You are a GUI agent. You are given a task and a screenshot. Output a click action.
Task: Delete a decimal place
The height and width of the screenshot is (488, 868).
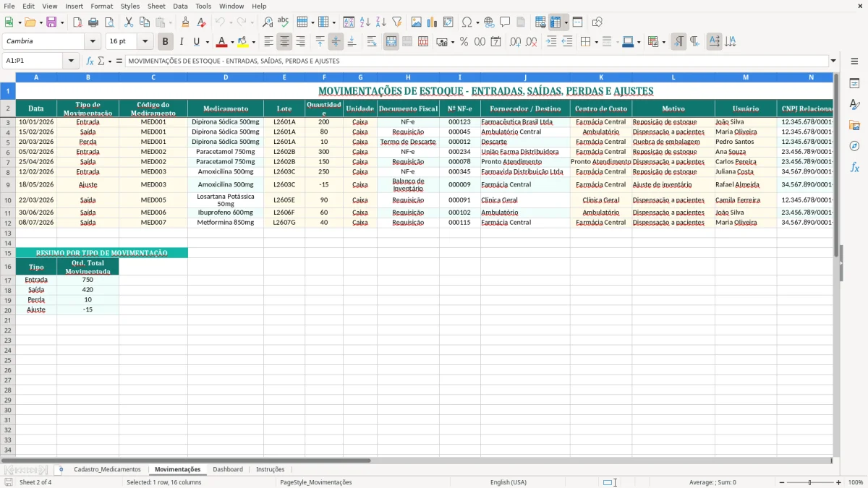(x=532, y=42)
